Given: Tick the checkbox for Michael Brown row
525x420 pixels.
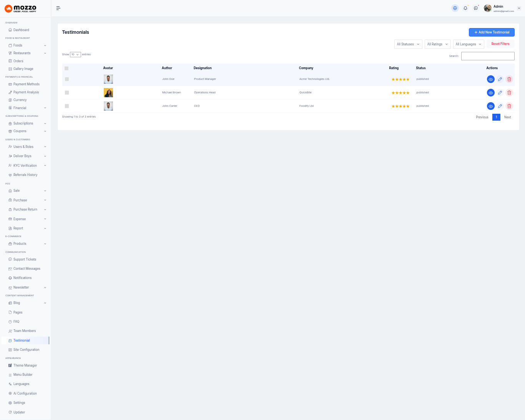Looking at the screenshot, I should [x=67, y=93].
